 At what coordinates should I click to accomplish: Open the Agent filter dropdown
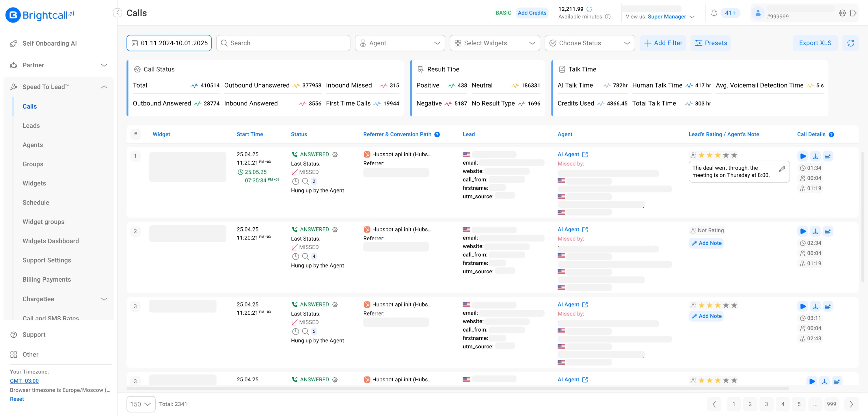pyautogui.click(x=400, y=43)
